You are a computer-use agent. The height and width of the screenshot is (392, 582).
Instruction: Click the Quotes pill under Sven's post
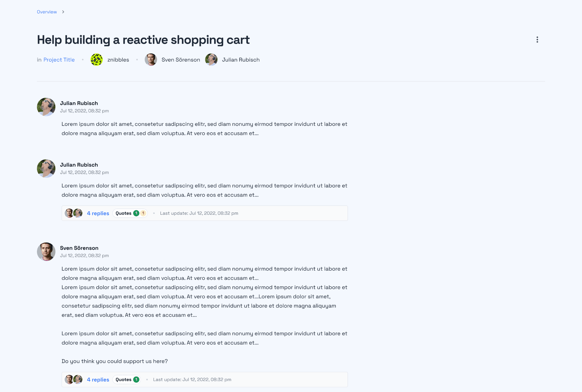(x=123, y=379)
